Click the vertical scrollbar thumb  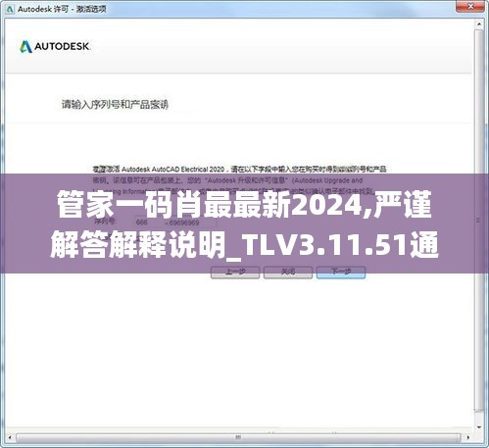(x=479, y=221)
